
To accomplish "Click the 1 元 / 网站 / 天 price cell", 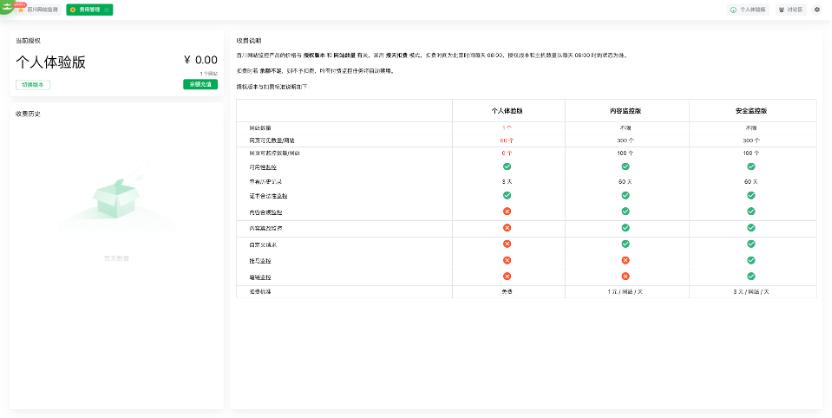I will (x=626, y=292).
